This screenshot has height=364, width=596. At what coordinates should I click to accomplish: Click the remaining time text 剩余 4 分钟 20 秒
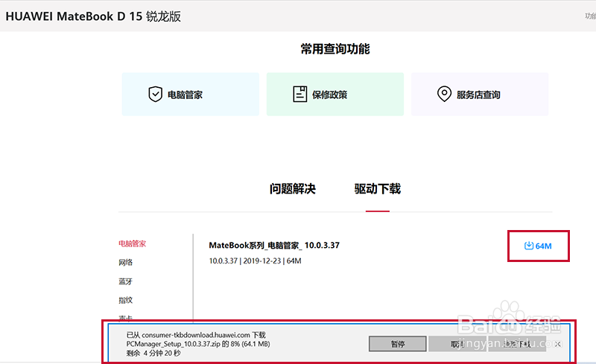pos(153,354)
